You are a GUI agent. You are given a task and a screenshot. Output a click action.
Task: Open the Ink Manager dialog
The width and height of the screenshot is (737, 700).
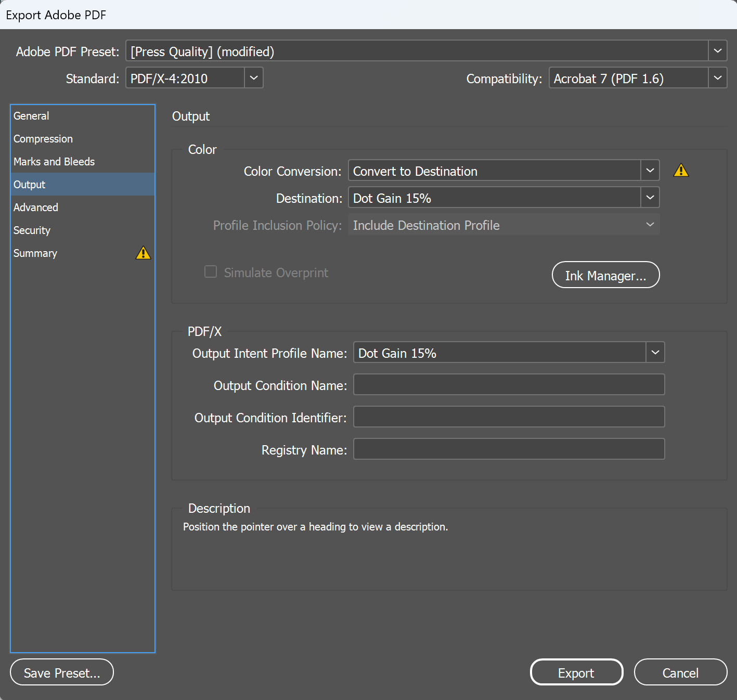point(605,275)
